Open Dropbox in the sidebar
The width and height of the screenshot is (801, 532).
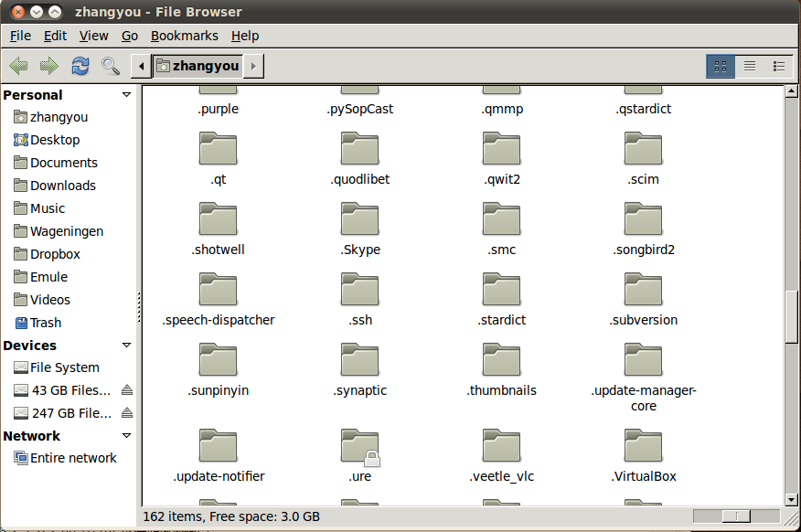pyautogui.click(x=47, y=254)
